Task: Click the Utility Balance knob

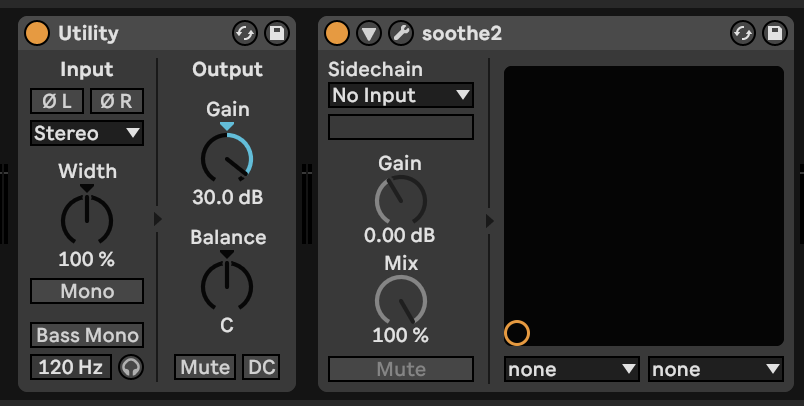Action: (227, 285)
